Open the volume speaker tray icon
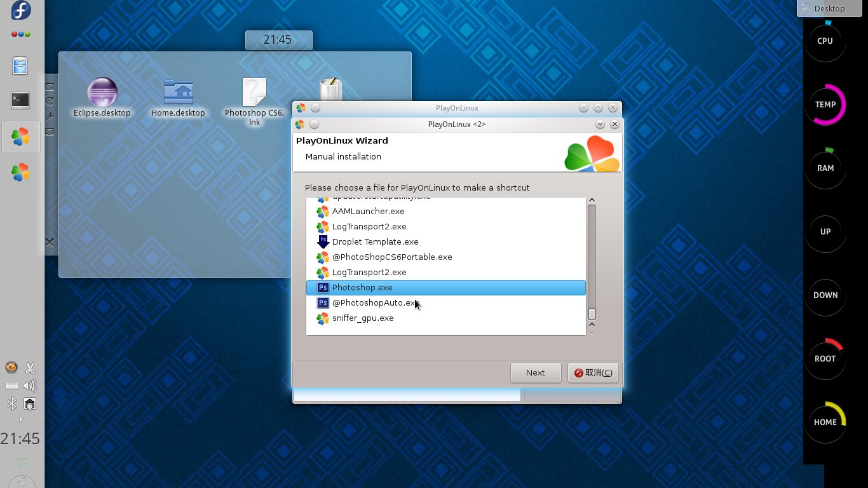 coord(30,386)
